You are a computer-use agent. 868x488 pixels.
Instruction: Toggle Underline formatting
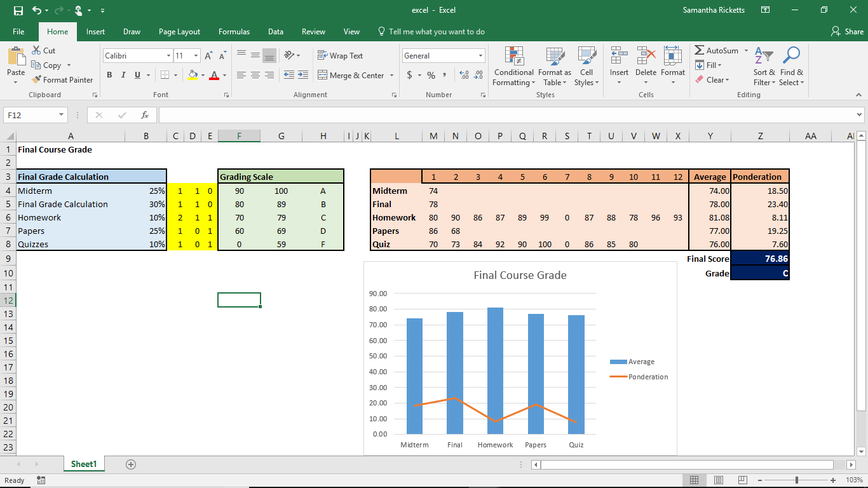[137, 75]
